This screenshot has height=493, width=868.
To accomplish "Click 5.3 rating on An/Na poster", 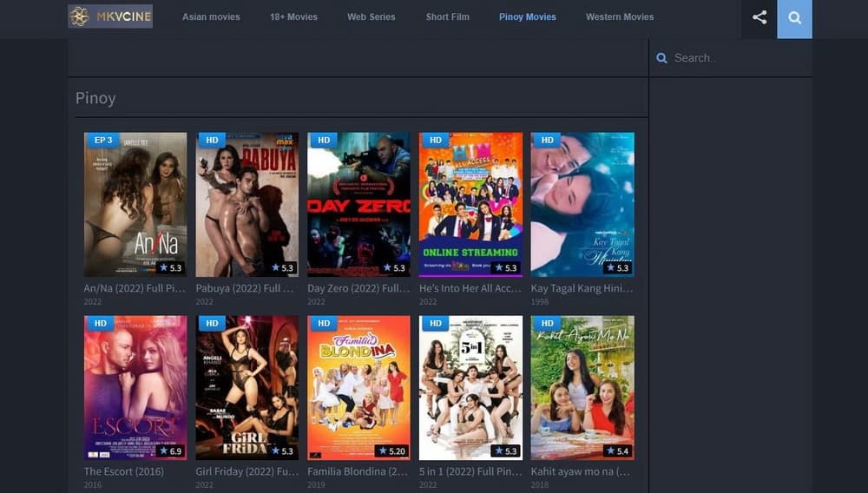I will click(x=170, y=268).
